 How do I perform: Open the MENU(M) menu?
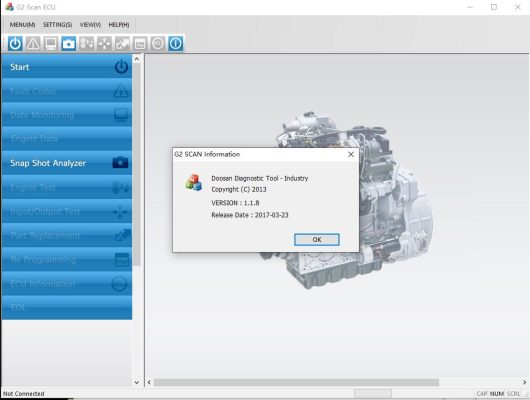(x=22, y=25)
